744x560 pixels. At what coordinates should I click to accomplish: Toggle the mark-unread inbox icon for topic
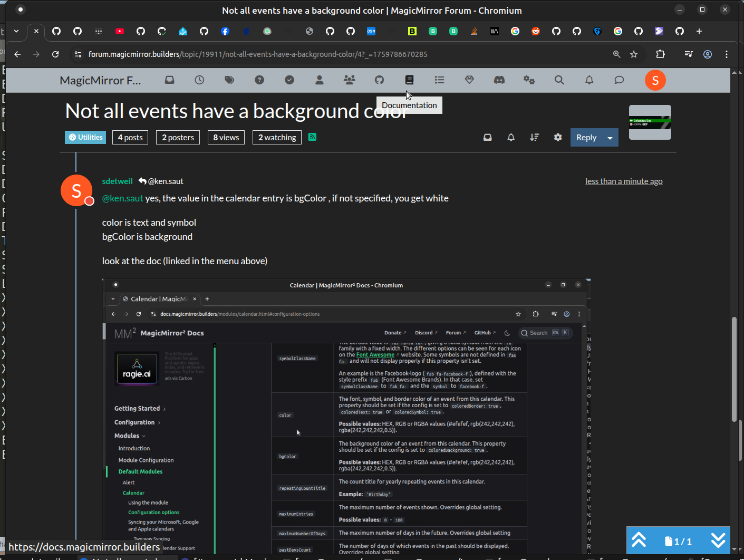pyautogui.click(x=488, y=138)
